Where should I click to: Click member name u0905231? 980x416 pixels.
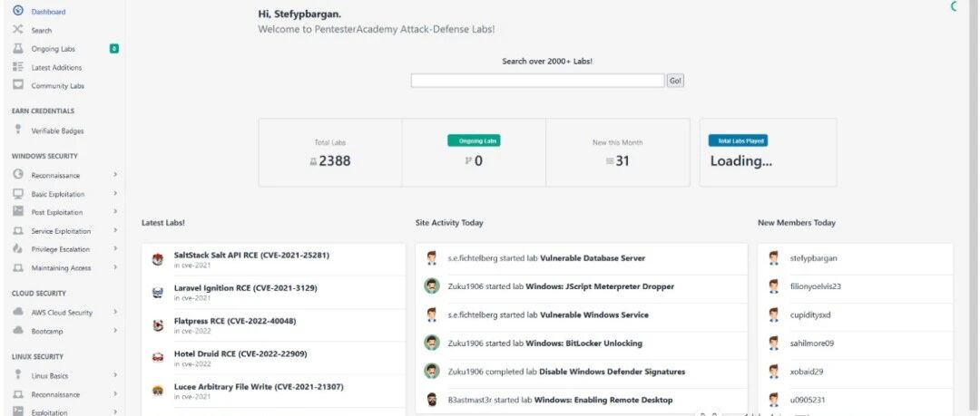click(x=808, y=400)
